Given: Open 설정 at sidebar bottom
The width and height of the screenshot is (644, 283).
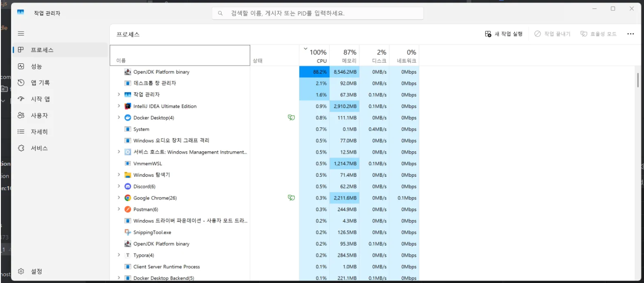Looking at the screenshot, I should tap(60, 271).
